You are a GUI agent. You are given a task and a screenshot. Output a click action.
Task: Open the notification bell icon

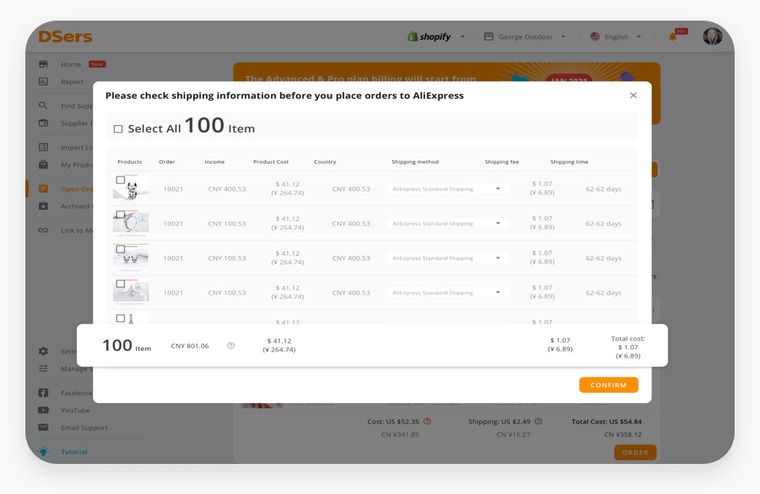(673, 37)
